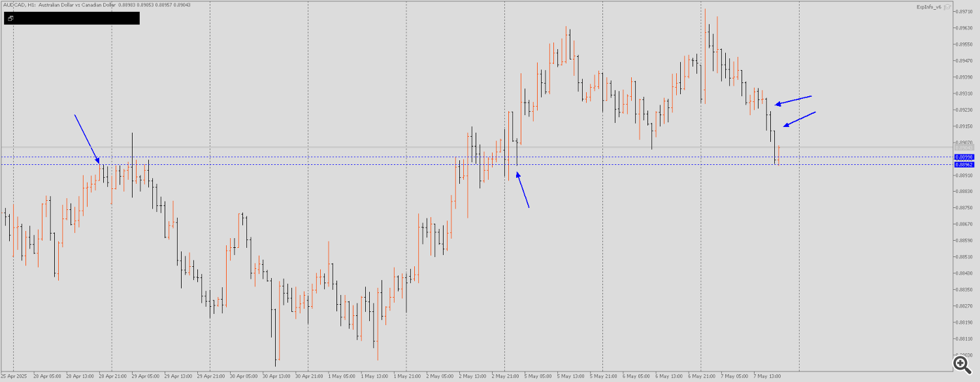Click the OHLC values 0.88983 0.89053 0.88957 0.89043
This screenshot has height=382, width=980.
[x=154, y=5]
